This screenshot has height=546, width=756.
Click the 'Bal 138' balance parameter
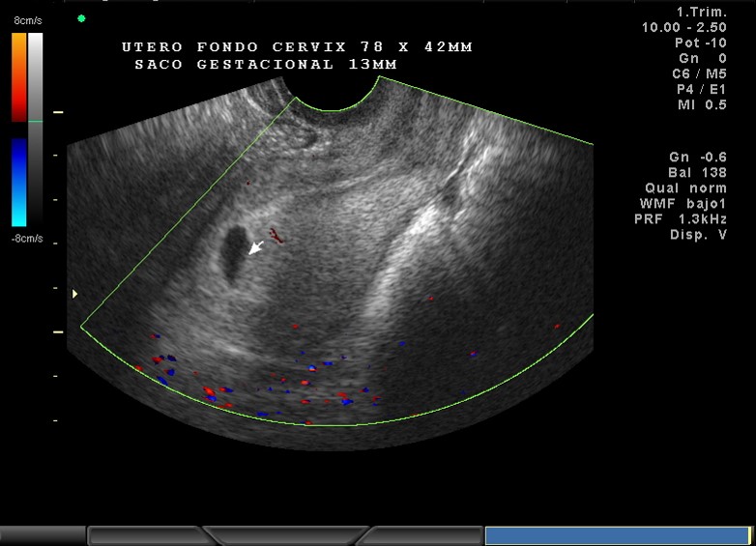(x=696, y=172)
